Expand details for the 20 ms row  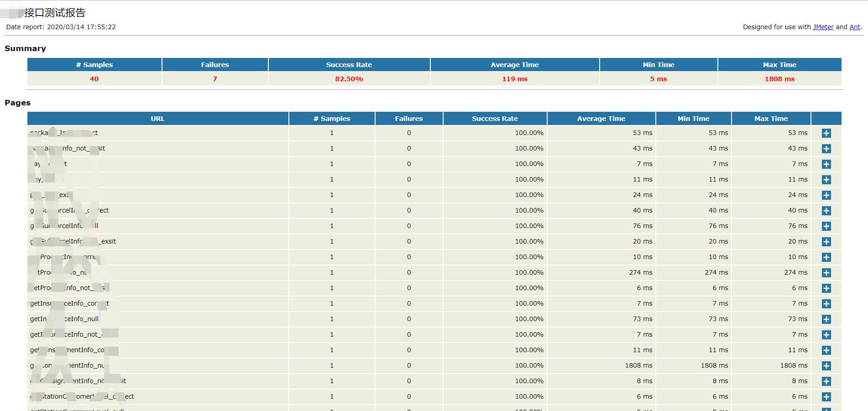click(826, 242)
